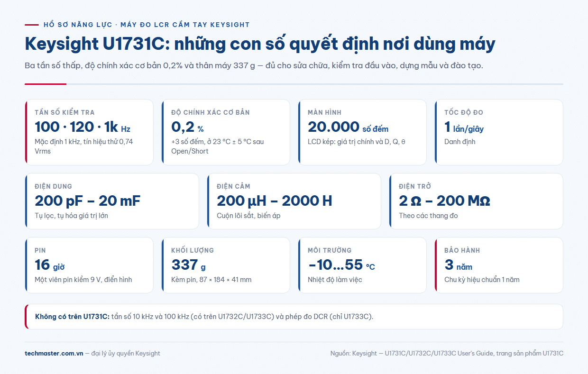Select the 'ĐỘ CHÍNH XÁC CƠ BẢN' label
Viewport: 588px width, 374px height.
[211, 112]
